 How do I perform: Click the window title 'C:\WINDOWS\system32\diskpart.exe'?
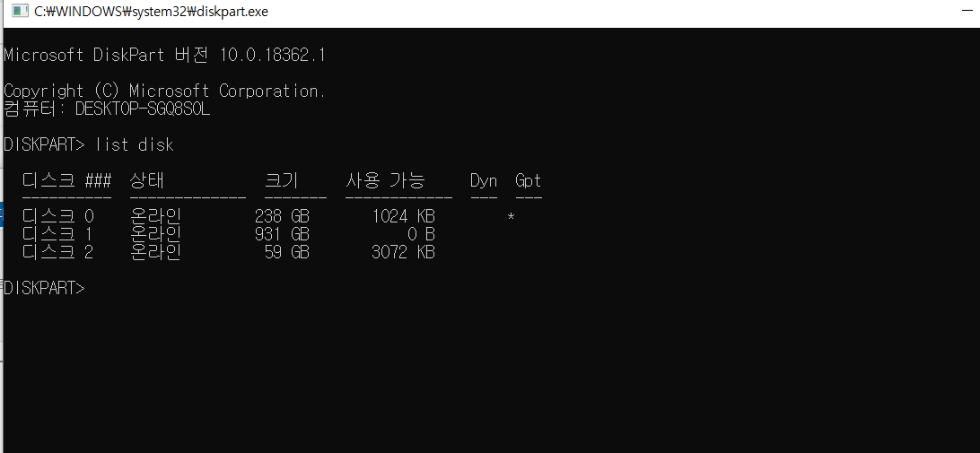tap(152, 12)
